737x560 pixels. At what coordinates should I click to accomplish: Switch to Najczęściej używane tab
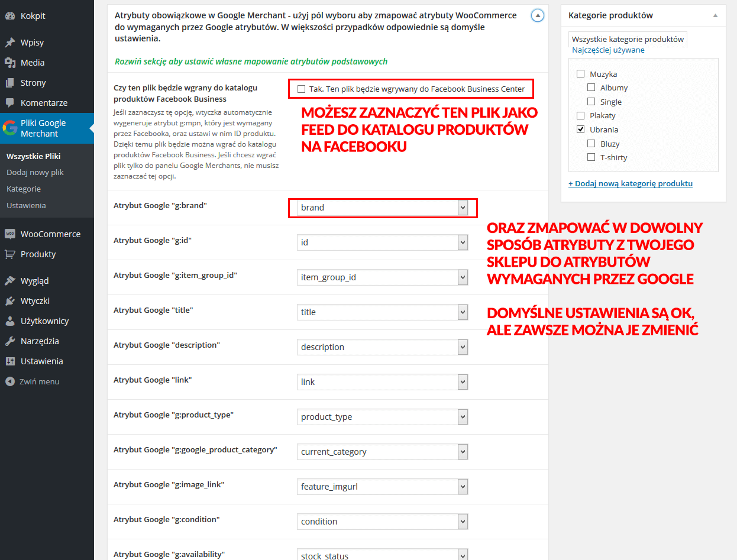[x=608, y=50]
